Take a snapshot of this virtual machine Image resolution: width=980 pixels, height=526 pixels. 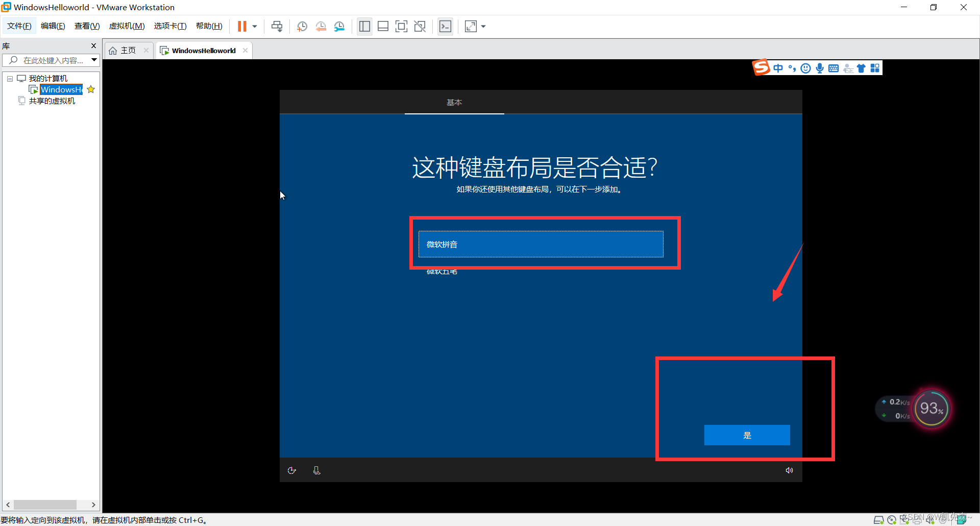(x=302, y=27)
